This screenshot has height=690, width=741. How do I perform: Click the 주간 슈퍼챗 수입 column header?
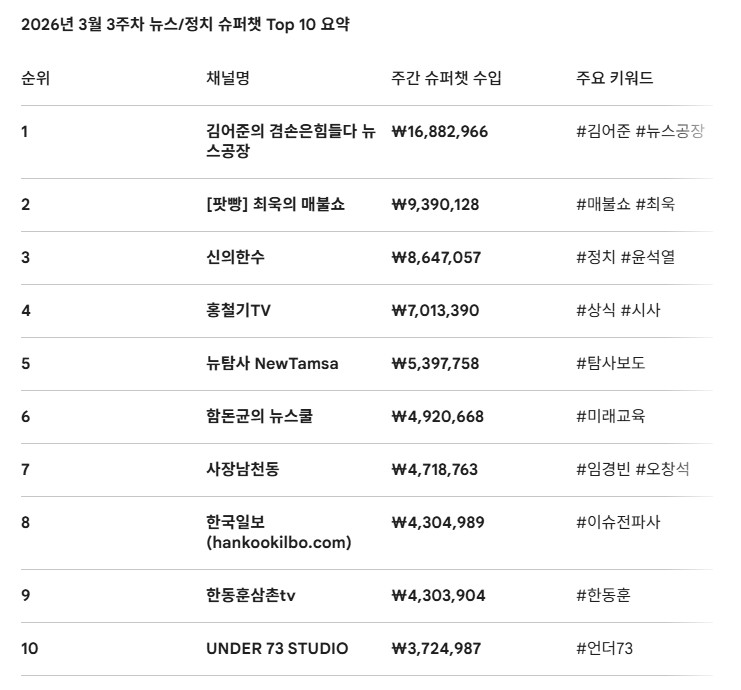click(x=447, y=78)
